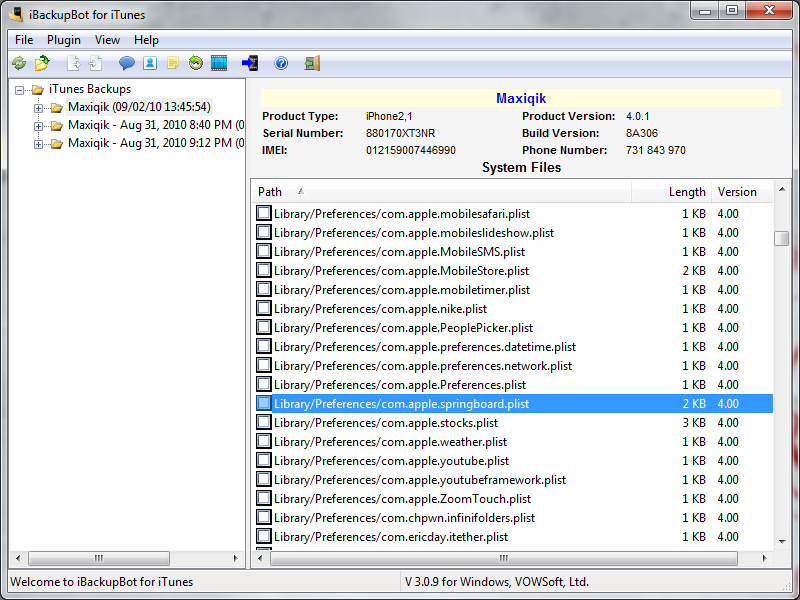The image size is (800, 600).
Task: Open the media filmstrip icon
Action: [x=219, y=63]
